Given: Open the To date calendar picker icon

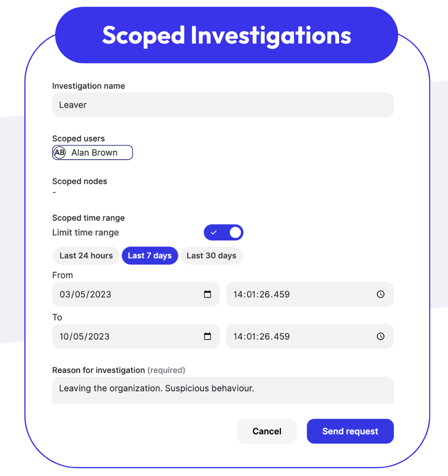Looking at the screenshot, I should click(x=207, y=337).
